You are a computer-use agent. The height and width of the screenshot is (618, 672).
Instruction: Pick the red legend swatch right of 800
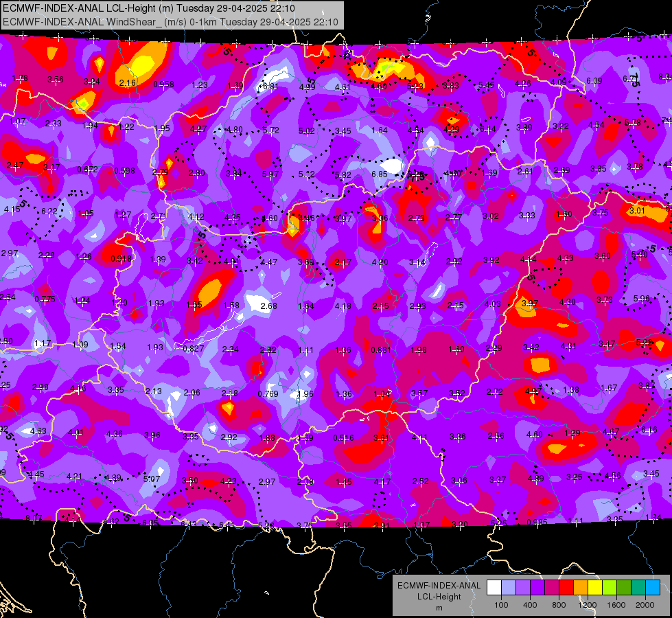click(x=566, y=587)
